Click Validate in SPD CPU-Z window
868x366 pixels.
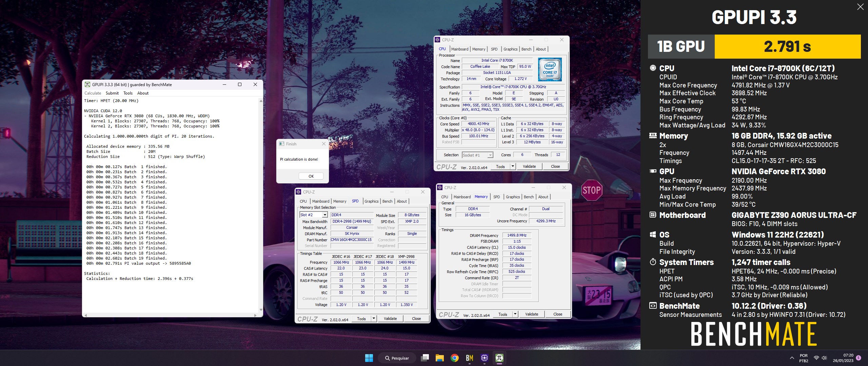pyautogui.click(x=390, y=319)
